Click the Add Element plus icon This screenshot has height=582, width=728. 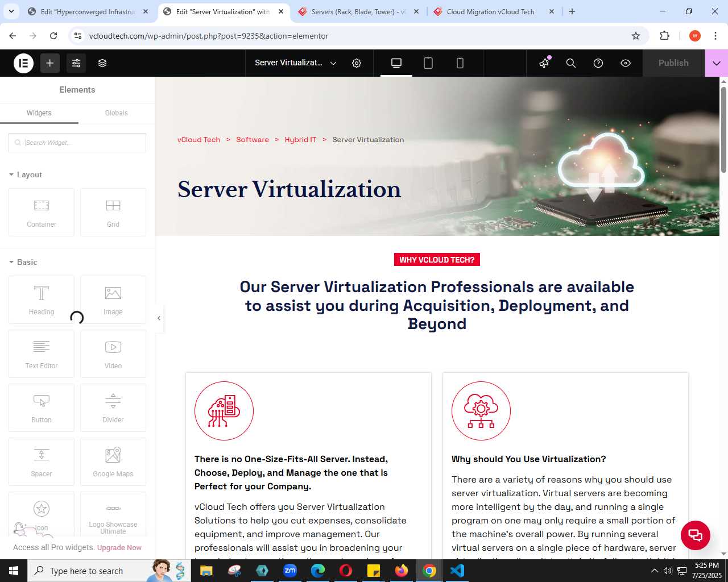(50, 63)
